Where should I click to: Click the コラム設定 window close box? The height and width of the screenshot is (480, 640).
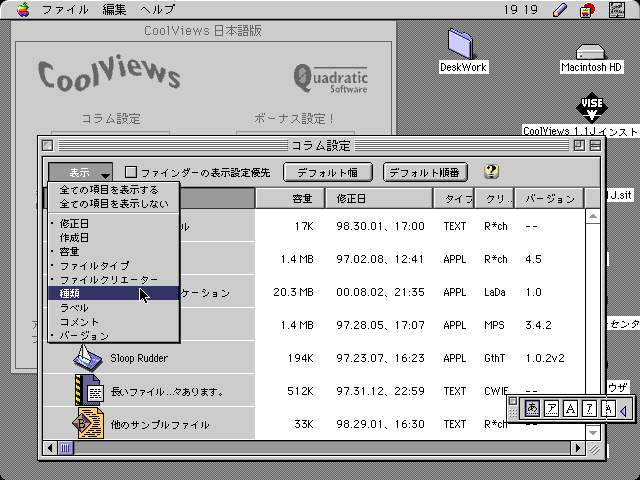(47, 145)
